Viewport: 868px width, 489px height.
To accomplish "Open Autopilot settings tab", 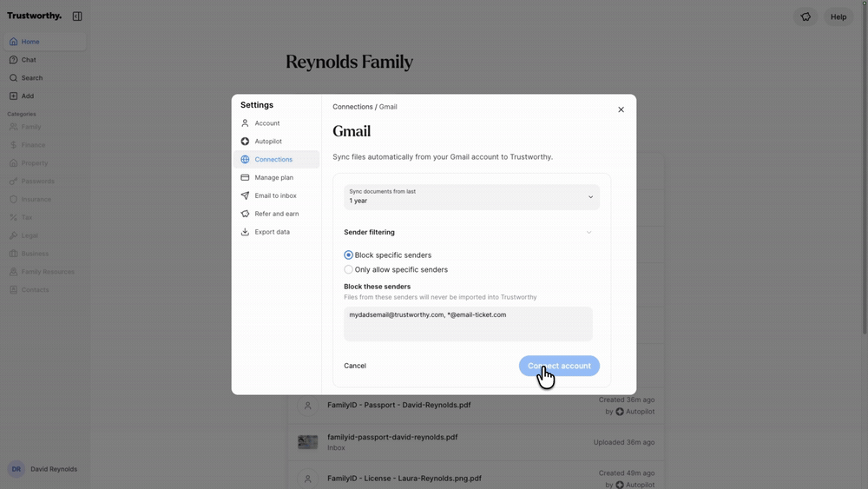I will coord(276,142).
